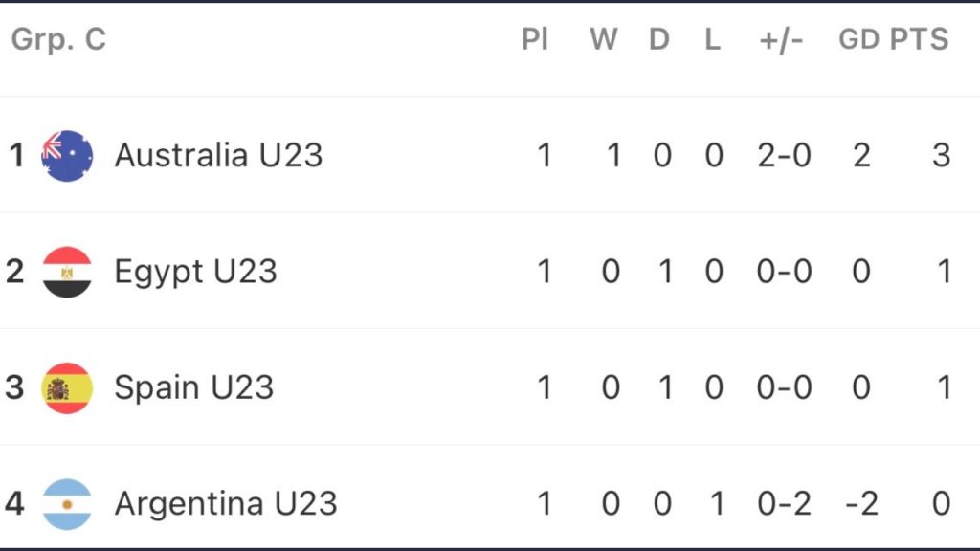This screenshot has width=980, height=551.
Task: Click the Grp. C group header
Action: pyautogui.click(x=58, y=39)
